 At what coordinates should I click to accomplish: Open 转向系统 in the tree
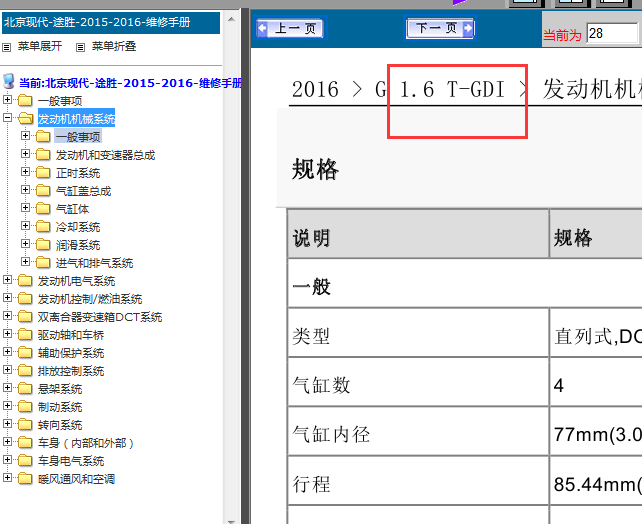pyautogui.click(x=60, y=425)
